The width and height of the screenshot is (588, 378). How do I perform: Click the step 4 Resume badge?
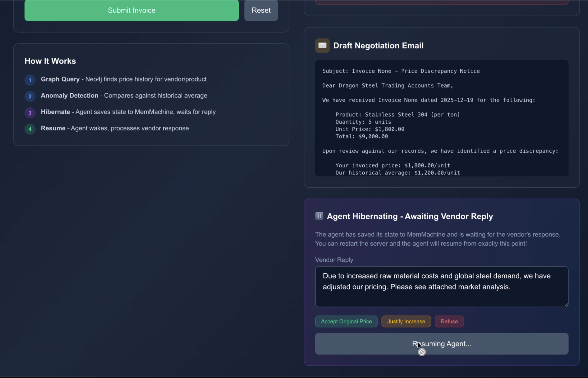(30, 129)
